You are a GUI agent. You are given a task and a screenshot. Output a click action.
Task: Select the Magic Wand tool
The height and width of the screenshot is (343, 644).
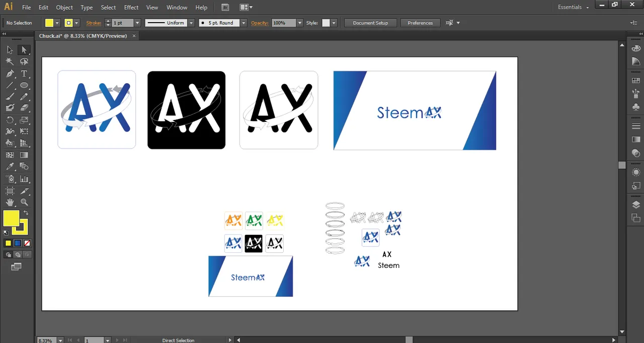(x=10, y=61)
